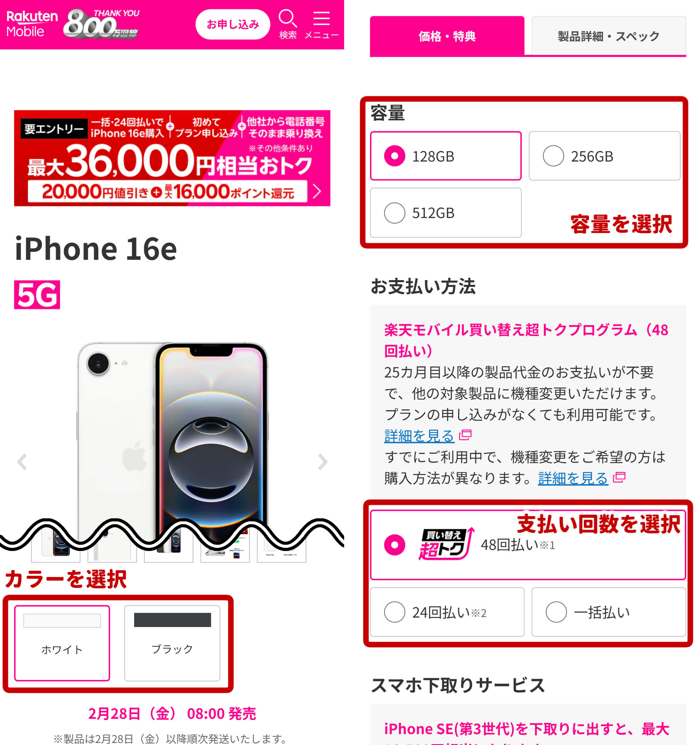The image size is (700, 745).
Task: Click the お申し込み button
Action: 233,24
